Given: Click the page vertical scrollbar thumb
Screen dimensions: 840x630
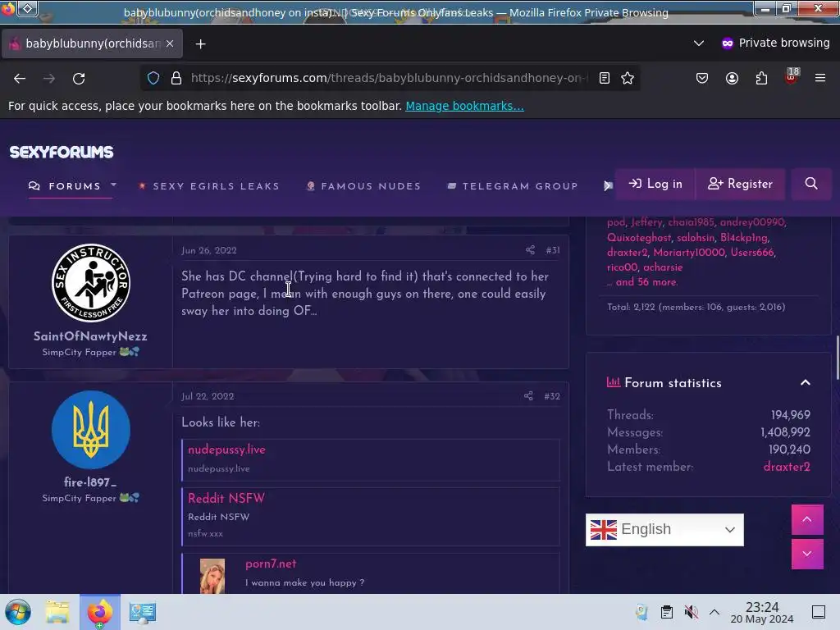Looking at the screenshot, I should click(x=837, y=358).
